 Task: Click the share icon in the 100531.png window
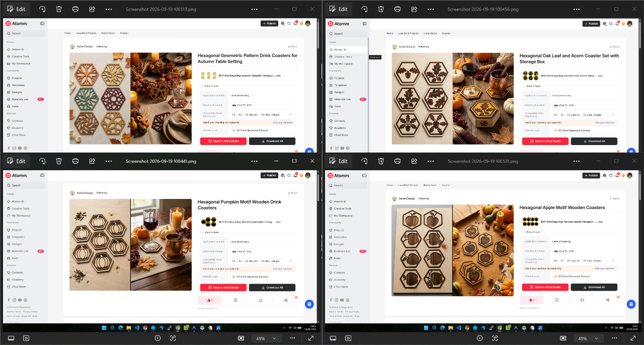414,161
